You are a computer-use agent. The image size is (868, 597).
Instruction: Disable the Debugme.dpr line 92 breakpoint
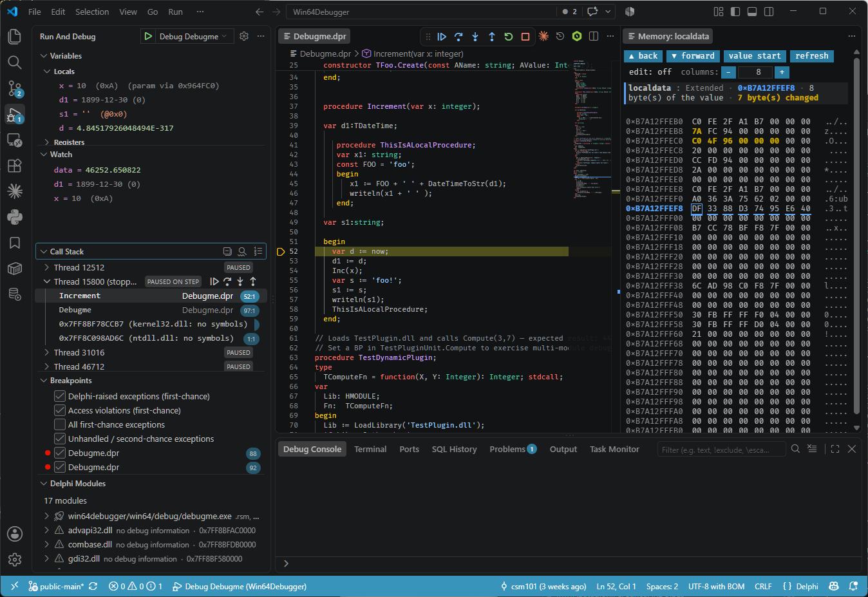(60, 468)
